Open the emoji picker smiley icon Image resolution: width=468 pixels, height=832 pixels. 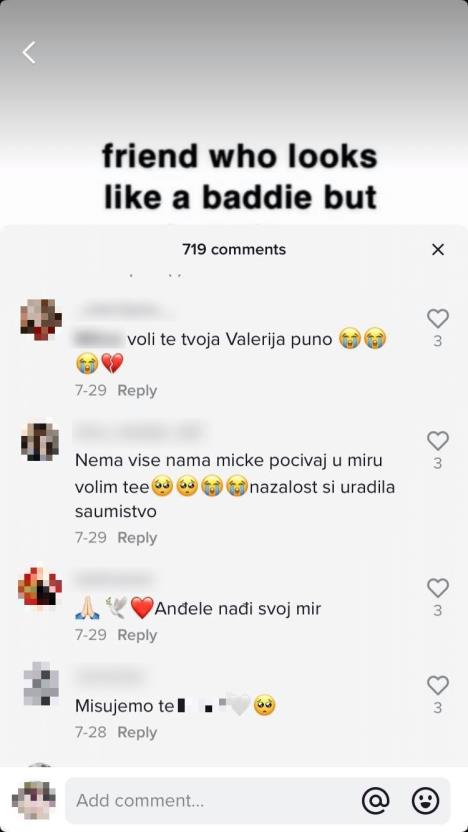tap(426, 800)
